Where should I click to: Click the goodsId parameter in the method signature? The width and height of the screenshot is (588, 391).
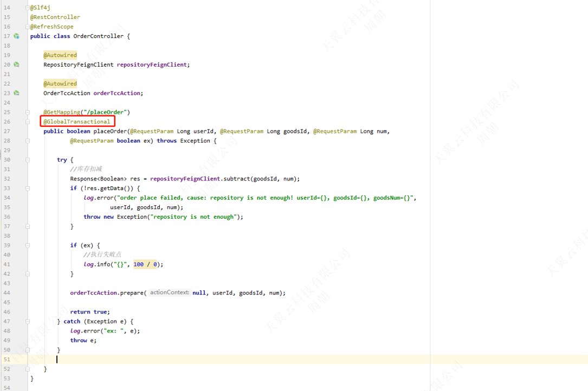pos(295,131)
